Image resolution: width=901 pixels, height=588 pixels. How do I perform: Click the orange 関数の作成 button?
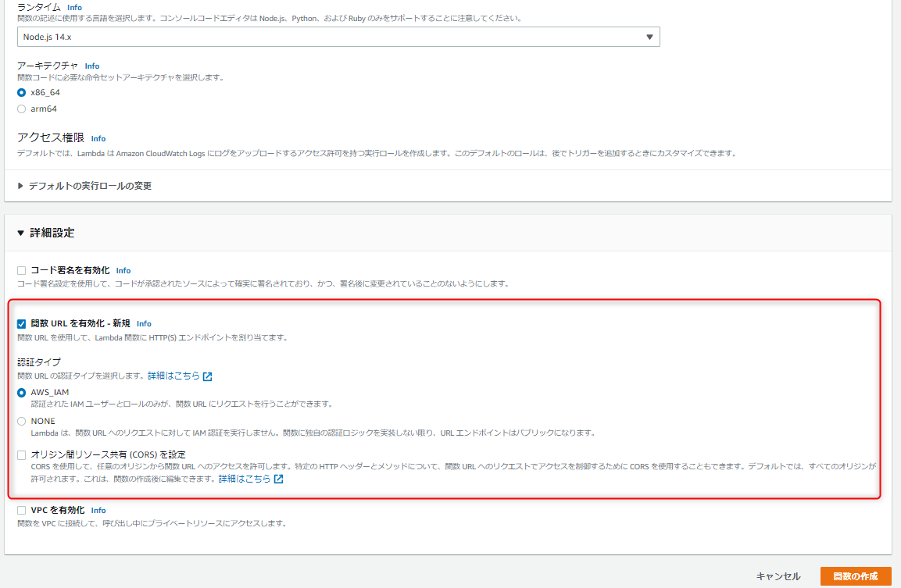(x=856, y=574)
